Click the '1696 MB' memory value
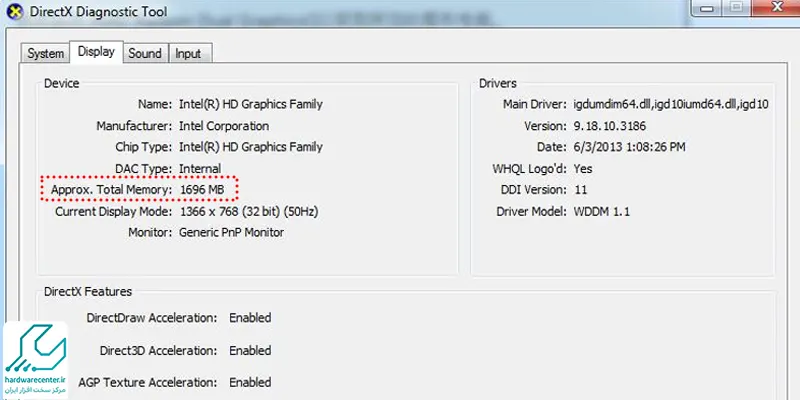This screenshot has width=800, height=400. [202, 190]
